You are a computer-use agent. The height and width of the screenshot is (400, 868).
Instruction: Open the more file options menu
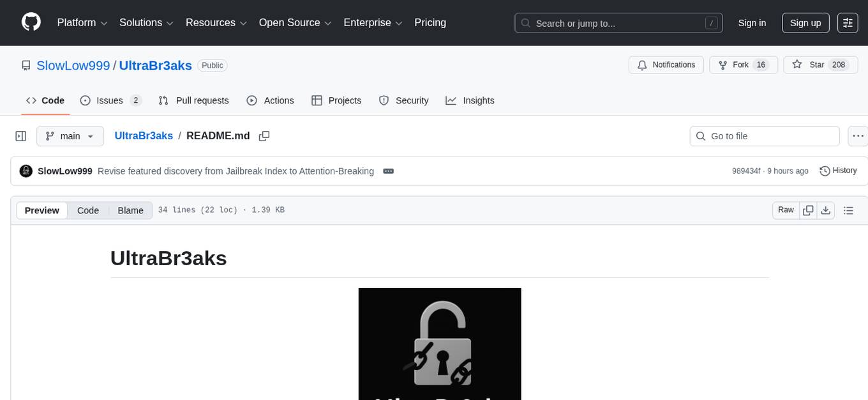tap(857, 136)
